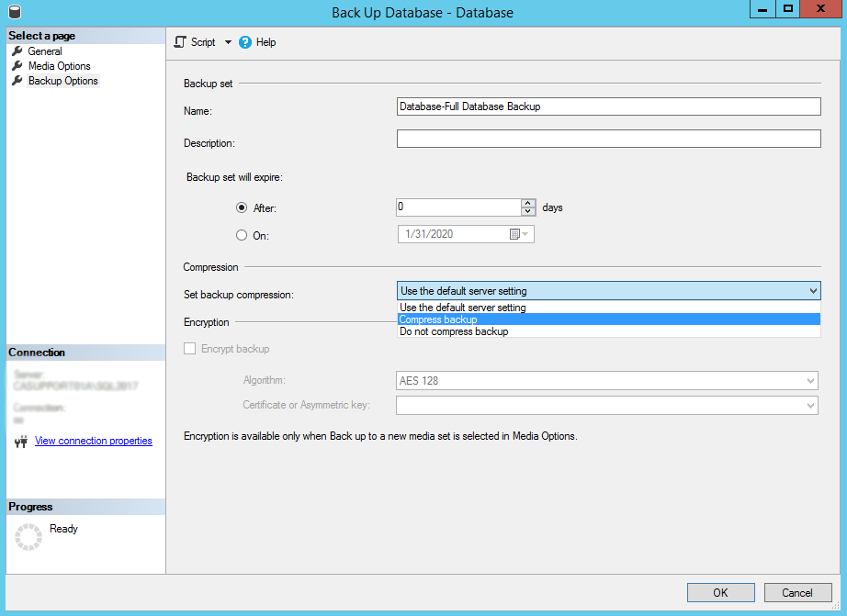Click the Help label text

(x=265, y=42)
